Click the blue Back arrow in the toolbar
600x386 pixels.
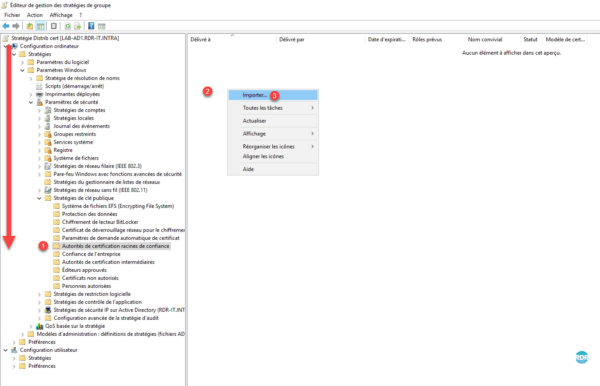tap(6, 26)
